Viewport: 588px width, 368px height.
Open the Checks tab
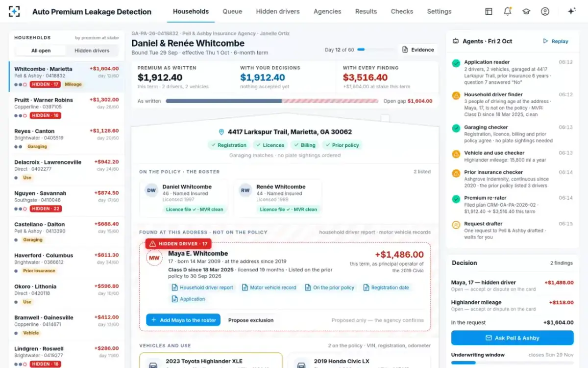click(402, 11)
